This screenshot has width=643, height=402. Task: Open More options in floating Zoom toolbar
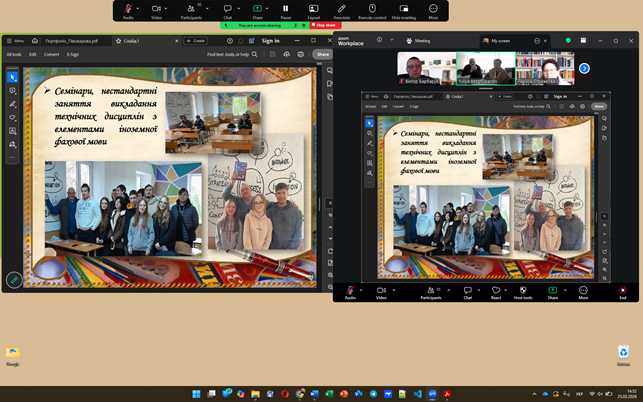(x=433, y=11)
